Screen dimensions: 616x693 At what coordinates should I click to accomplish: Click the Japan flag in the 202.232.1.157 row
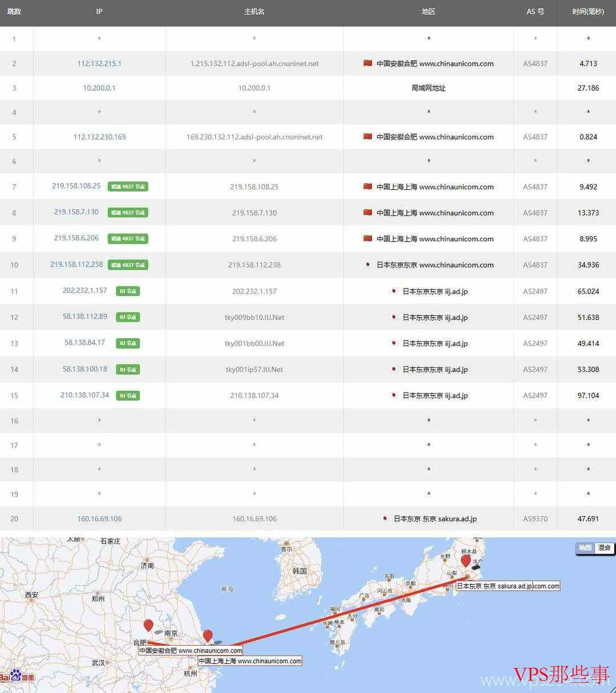(394, 291)
